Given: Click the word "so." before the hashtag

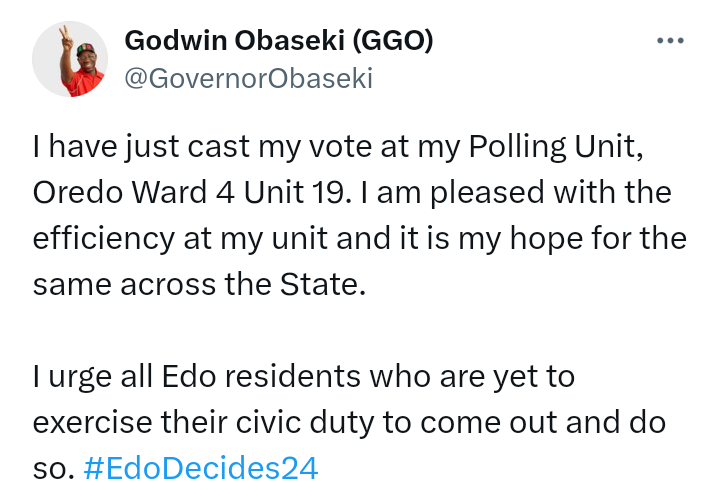Looking at the screenshot, I should click(x=52, y=466).
